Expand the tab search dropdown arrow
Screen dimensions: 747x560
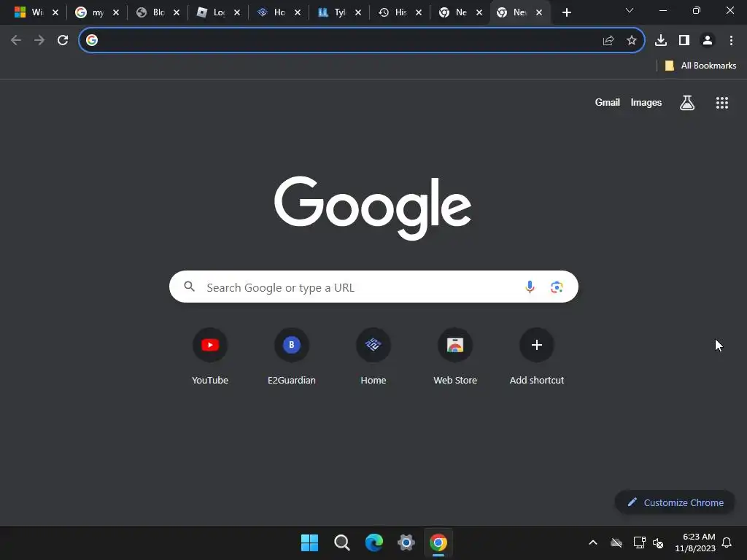tap(630, 10)
